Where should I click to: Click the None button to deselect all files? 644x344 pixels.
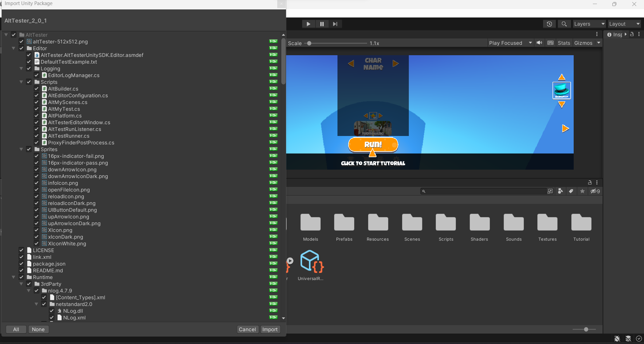coord(38,329)
